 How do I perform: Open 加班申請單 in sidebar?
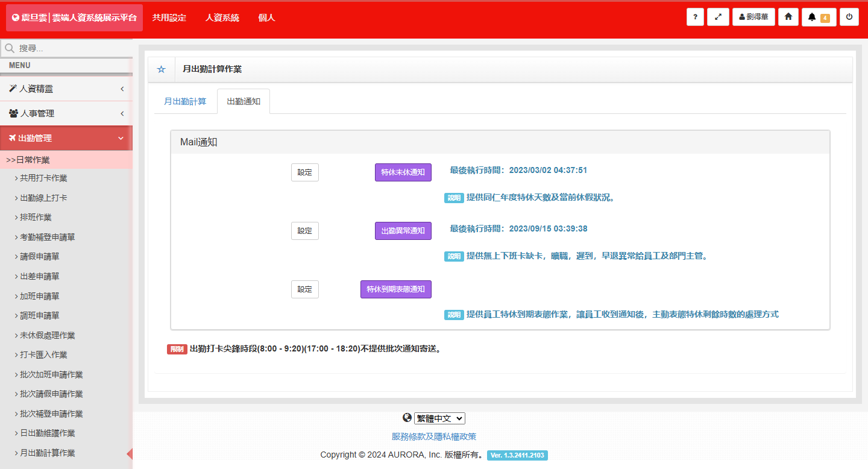tap(40, 297)
